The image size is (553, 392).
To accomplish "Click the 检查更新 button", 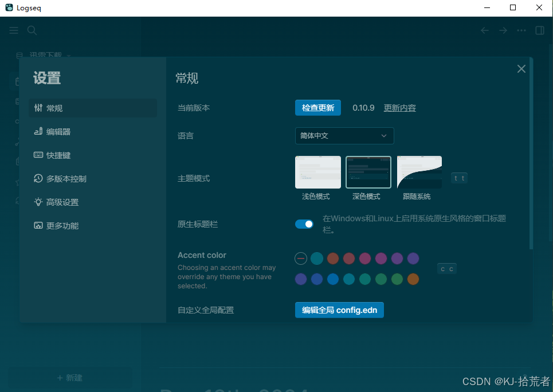I will point(318,108).
